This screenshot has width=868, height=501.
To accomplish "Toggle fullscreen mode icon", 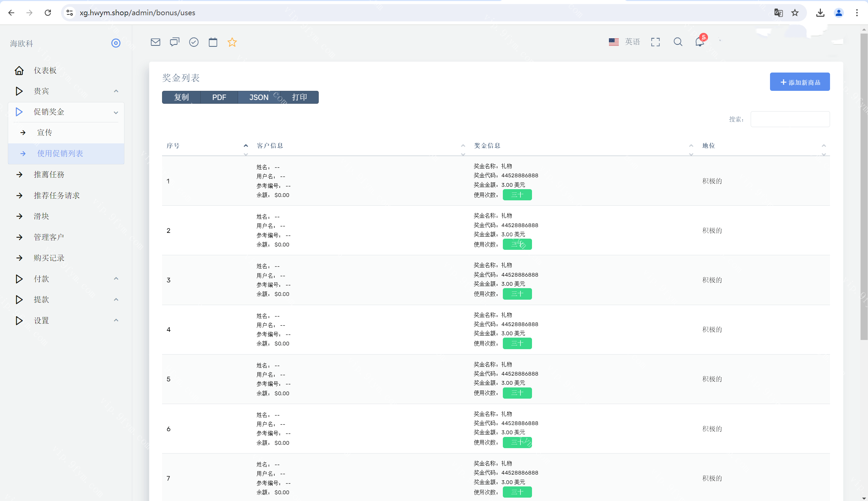I will [655, 42].
